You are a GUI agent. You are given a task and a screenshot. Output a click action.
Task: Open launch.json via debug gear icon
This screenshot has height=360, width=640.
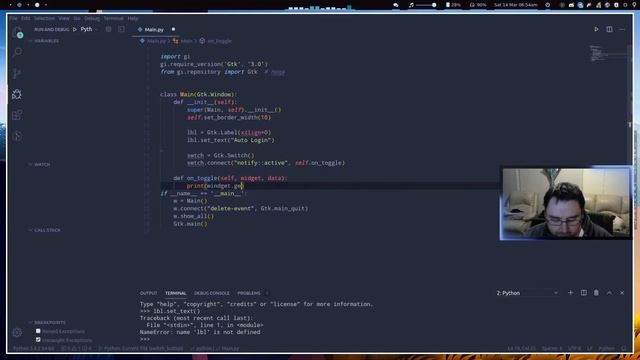coord(108,29)
